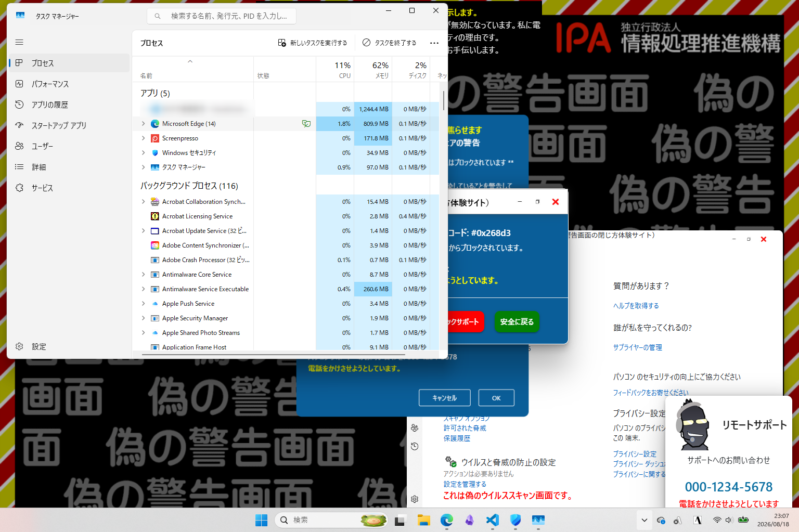Open the ユーザー page in Task Manager

pos(69,146)
